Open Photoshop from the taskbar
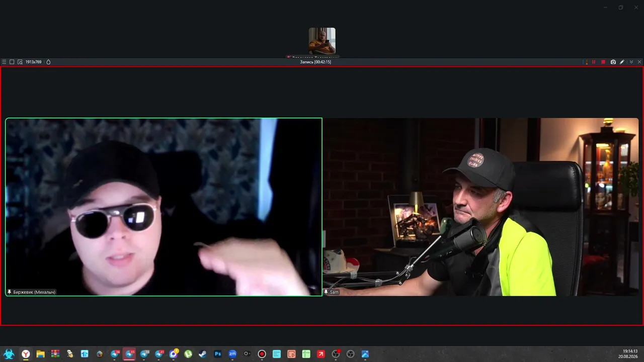The height and width of the screenshot is (362, 644). [218, 354]
